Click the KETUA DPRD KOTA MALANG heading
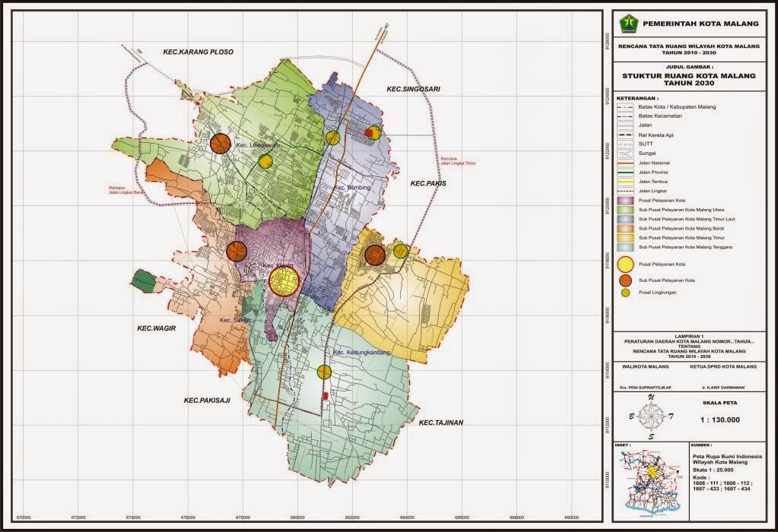778x532 pixels. coord(723,367)
